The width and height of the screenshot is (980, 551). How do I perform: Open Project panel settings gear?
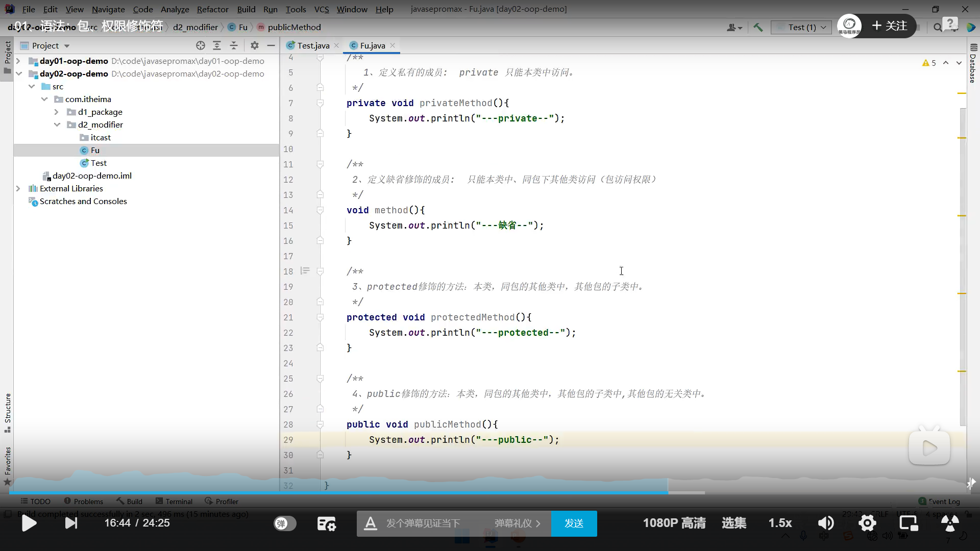click(x=255, y=45)
